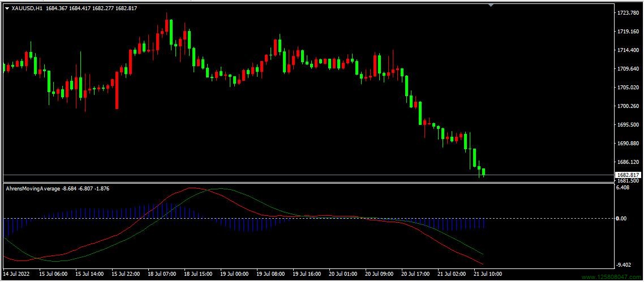644x282 pixels.
Task: Click the 1705.020 price scale label
Action: tap(628, 87)
